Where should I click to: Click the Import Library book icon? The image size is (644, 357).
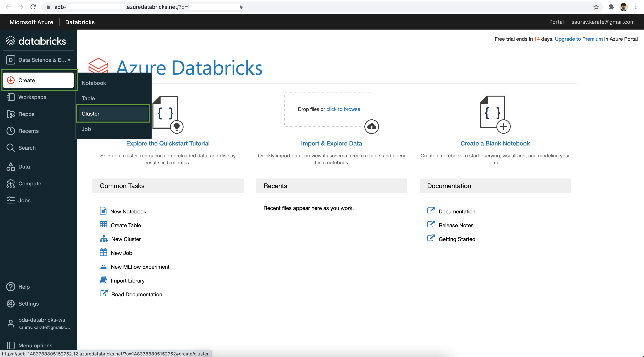(103, 280)
